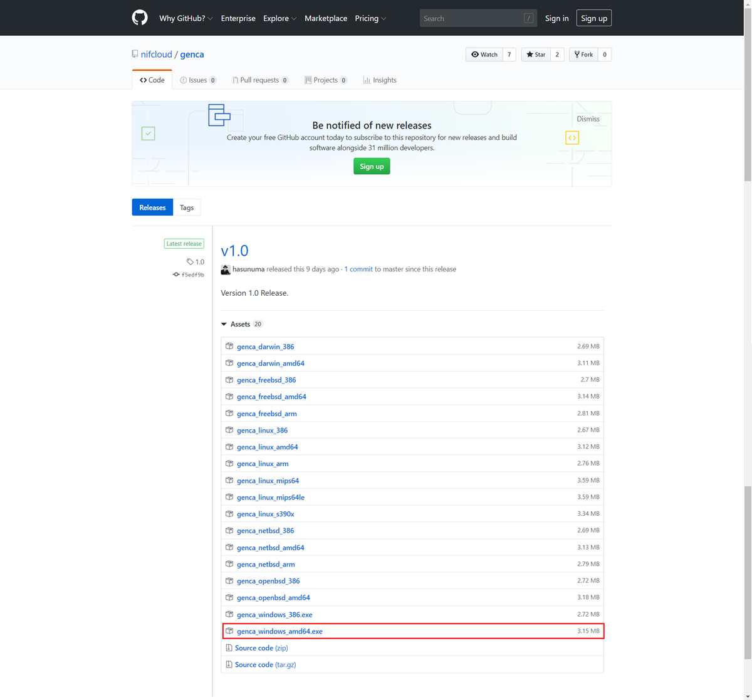Viewport: 752px width, 700px height.
Task: Click the commit icon beside f5edf9b
Action: pos(176,274)
